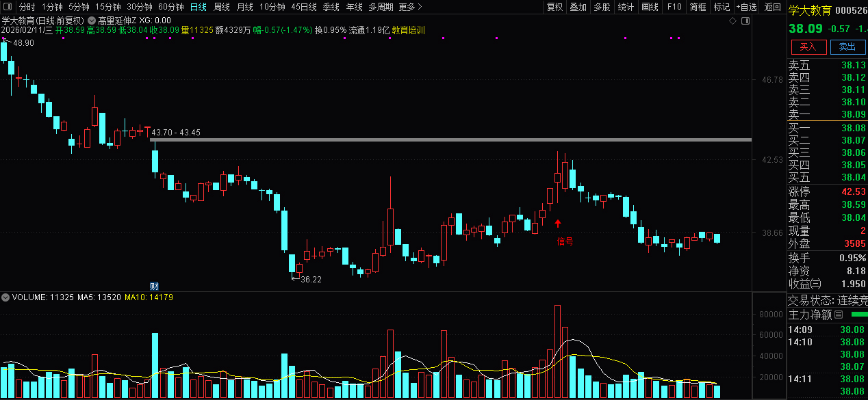Open the indicator dropdown next to 高里延伸Z
Image resolution: width=868 pixels, height=400 pixels.
coord(92,21)
